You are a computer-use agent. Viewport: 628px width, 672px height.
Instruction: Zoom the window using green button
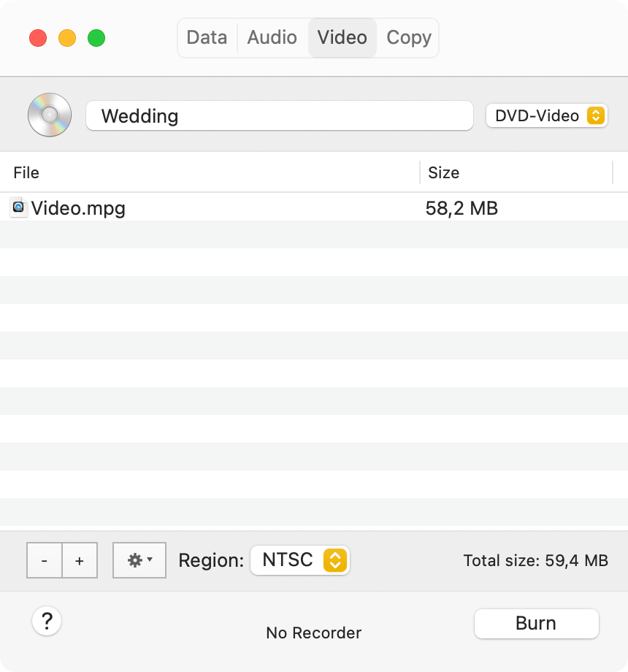point(96,38)
